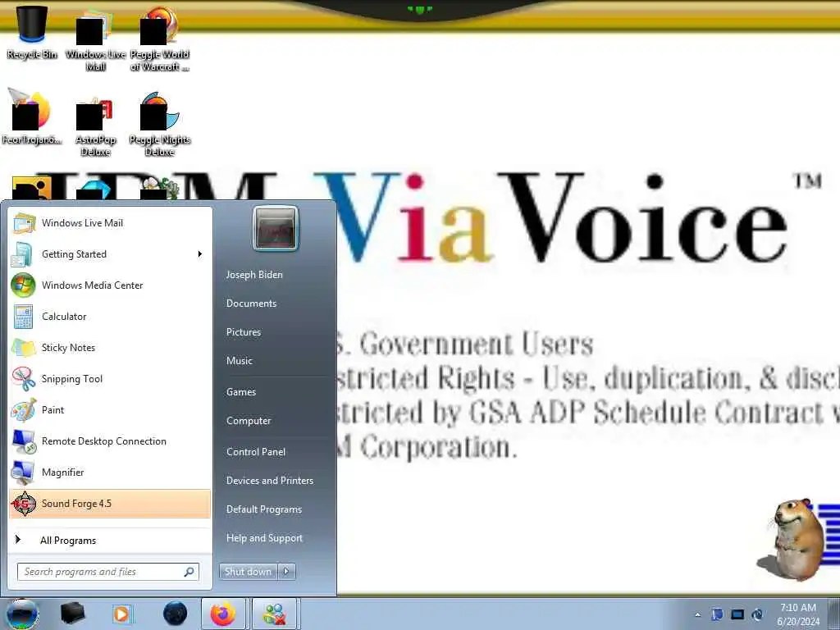
Task: Click the user account picture
Action: [276, 228]
